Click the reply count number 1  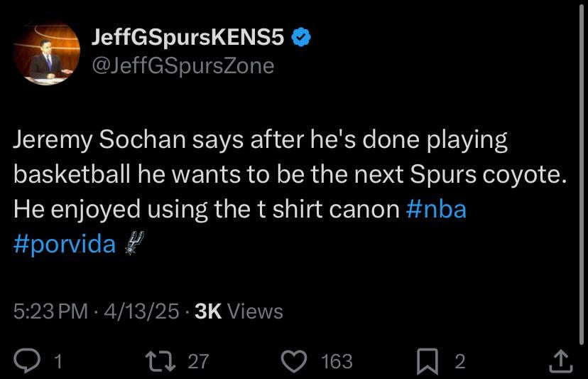tap(58, 361)
